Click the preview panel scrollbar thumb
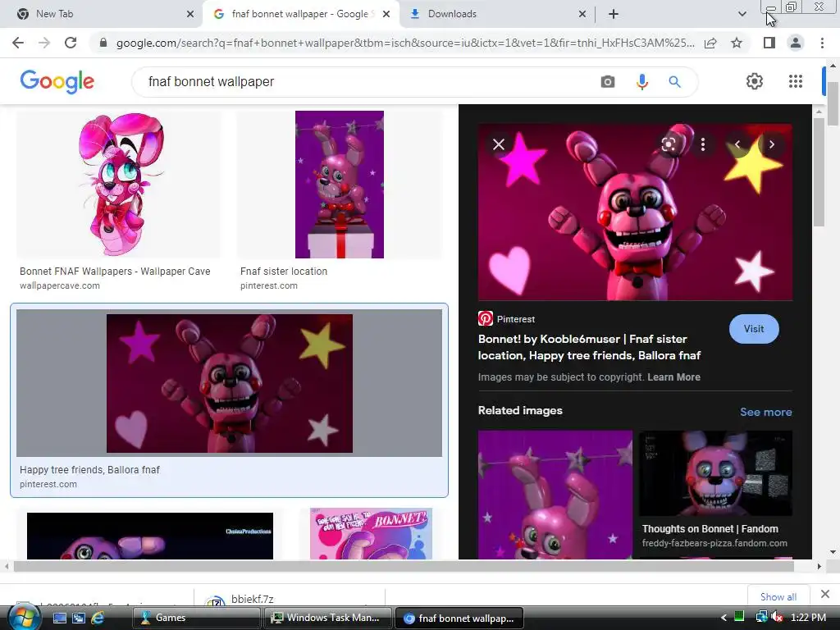840x630 pixels. click(819, 171)
